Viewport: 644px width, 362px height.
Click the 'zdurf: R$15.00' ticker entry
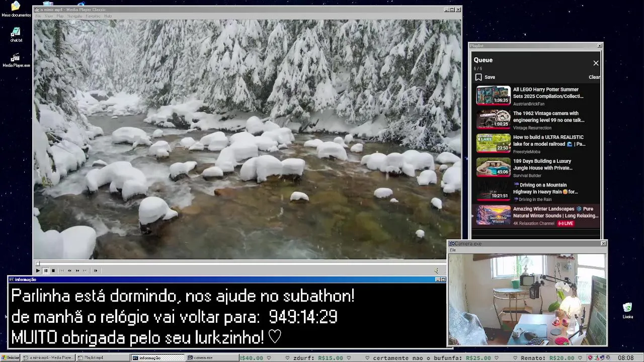point(318,358)
